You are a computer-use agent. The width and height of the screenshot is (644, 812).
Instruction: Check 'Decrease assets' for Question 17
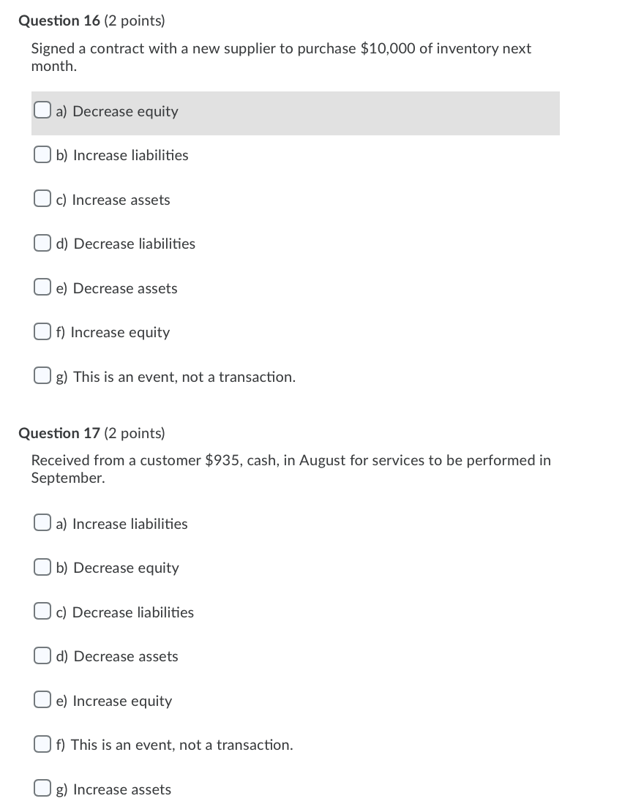click(42, 655)
